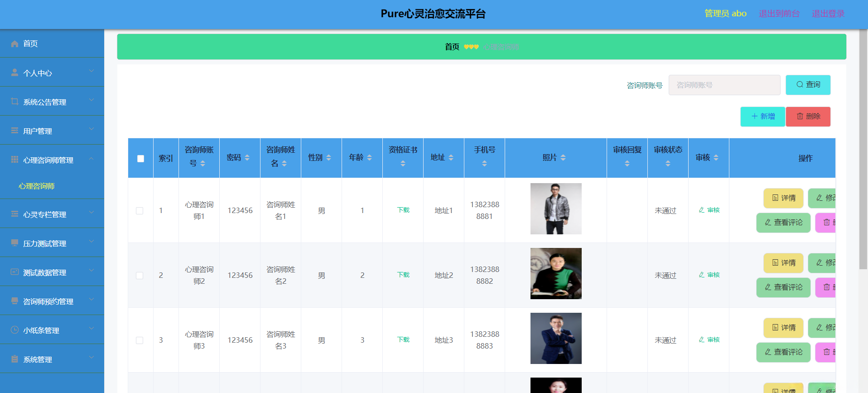Screen dimensions: 868x393
Task: Click the 修改 button in row 2
Action: (822, 263)
